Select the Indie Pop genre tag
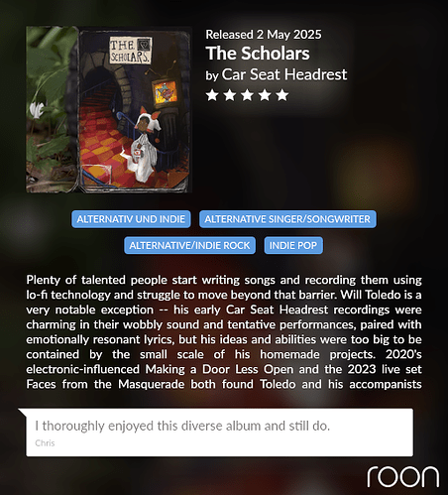 pos(293,245)
